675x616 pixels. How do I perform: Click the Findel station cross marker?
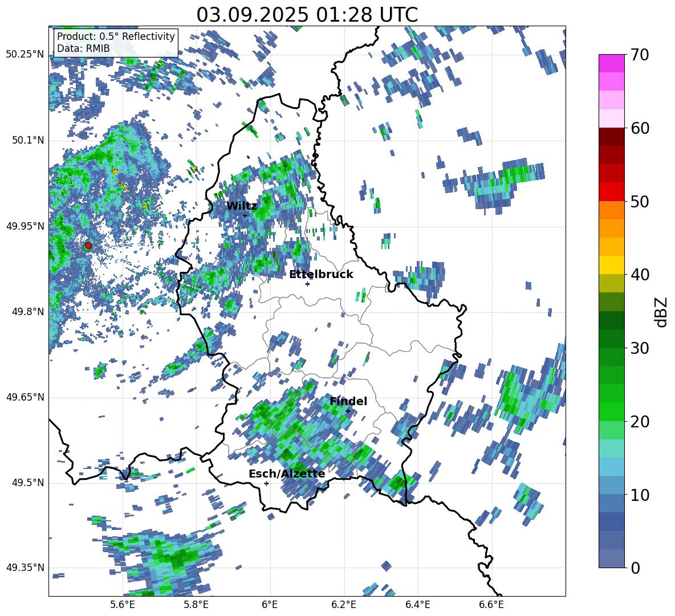(348, 411)
